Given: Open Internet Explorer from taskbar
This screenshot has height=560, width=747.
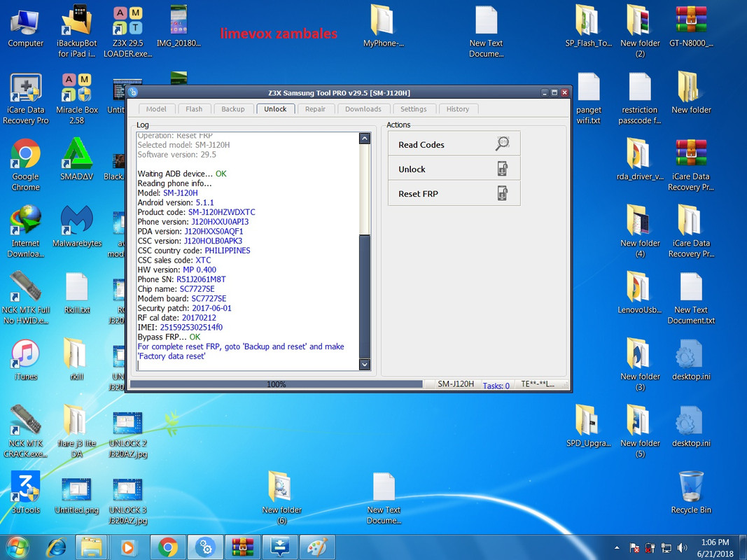Looking at the screenshot, I should [x=56, y=547].
